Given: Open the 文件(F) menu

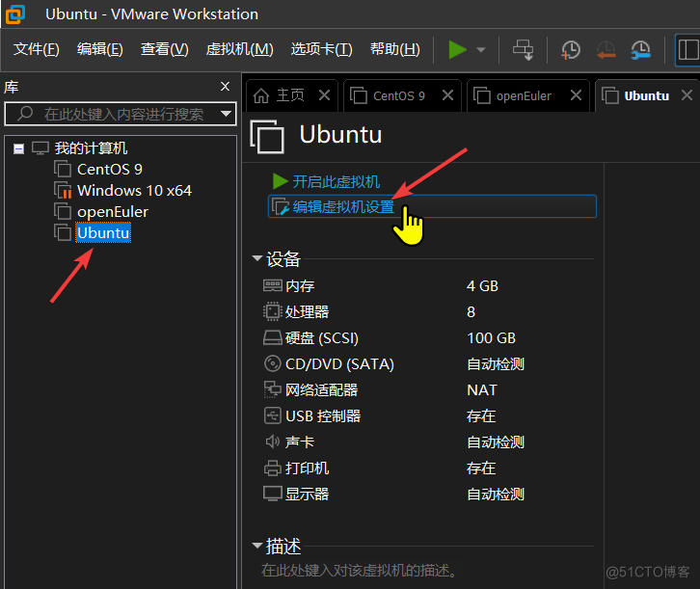Looking at the screenshot, I should tap(37, 49).
